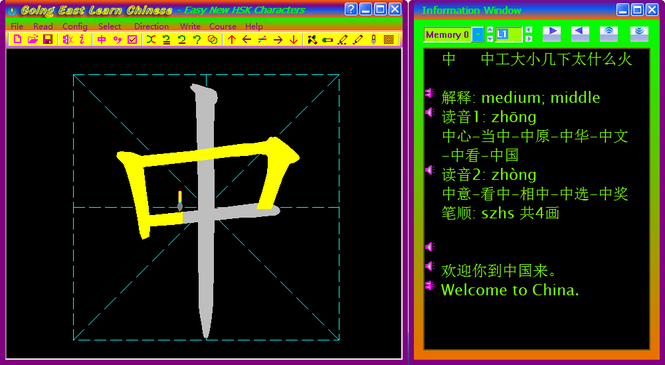Click the red down arrow icon

tap(293, 39)
